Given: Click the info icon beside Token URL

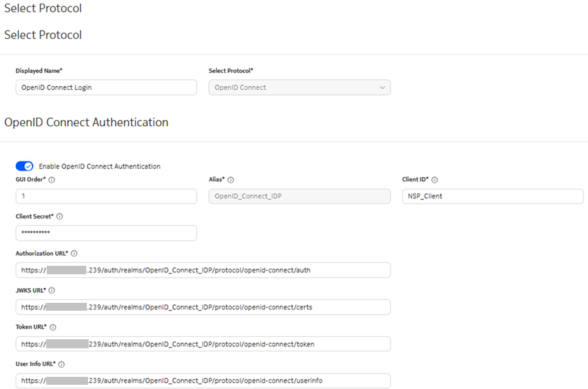Looking at the screenshot, I should click(53, 328).
